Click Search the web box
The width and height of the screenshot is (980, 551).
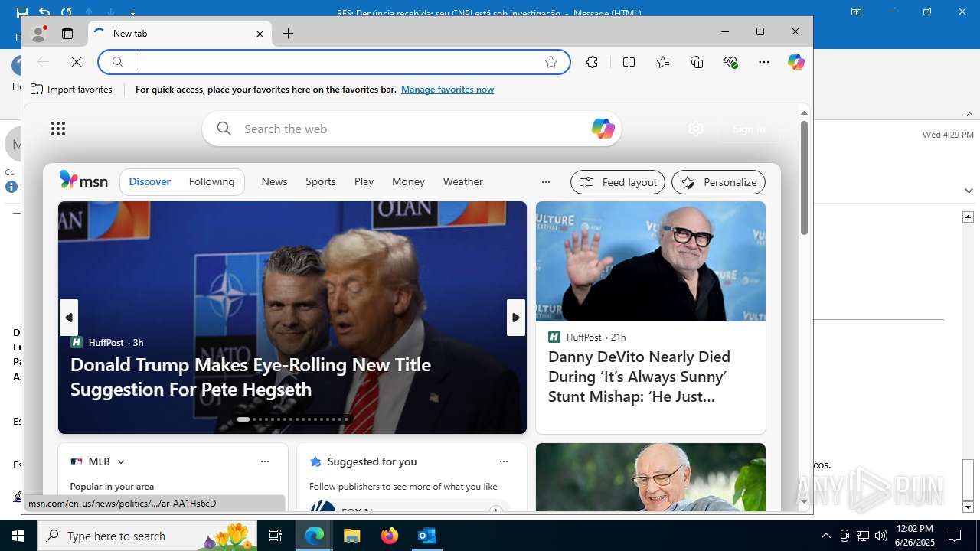click(412, 129)
